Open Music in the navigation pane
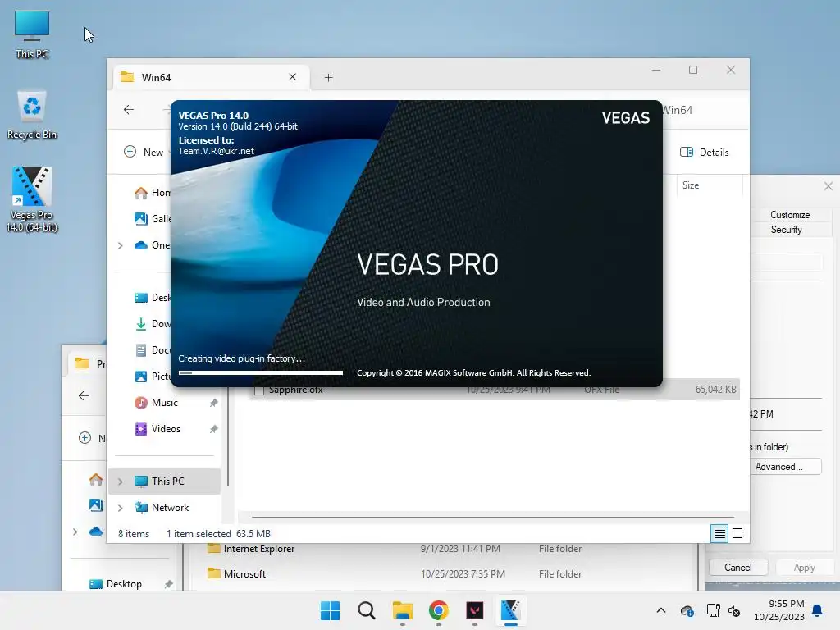 pos(164,402)
